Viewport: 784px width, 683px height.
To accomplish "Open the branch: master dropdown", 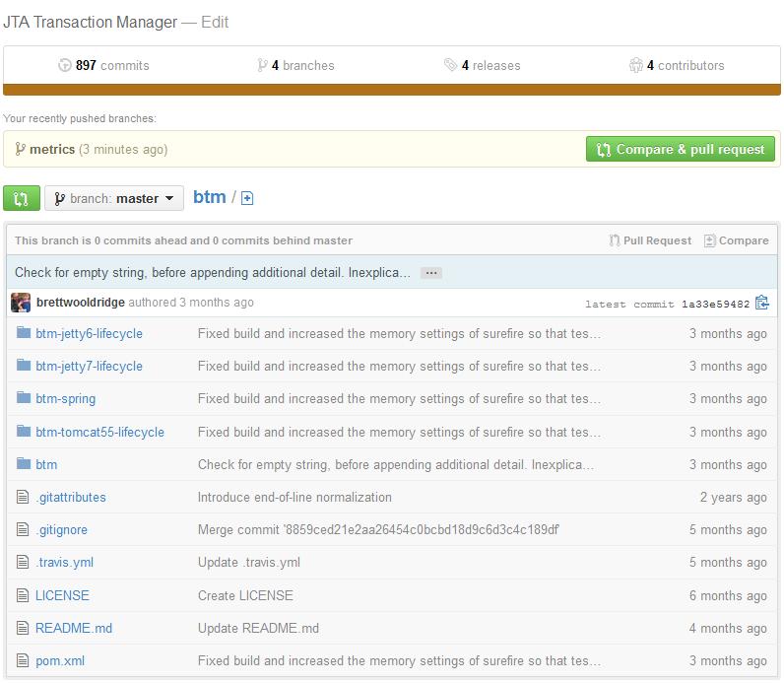I will (x=113, y=198).
